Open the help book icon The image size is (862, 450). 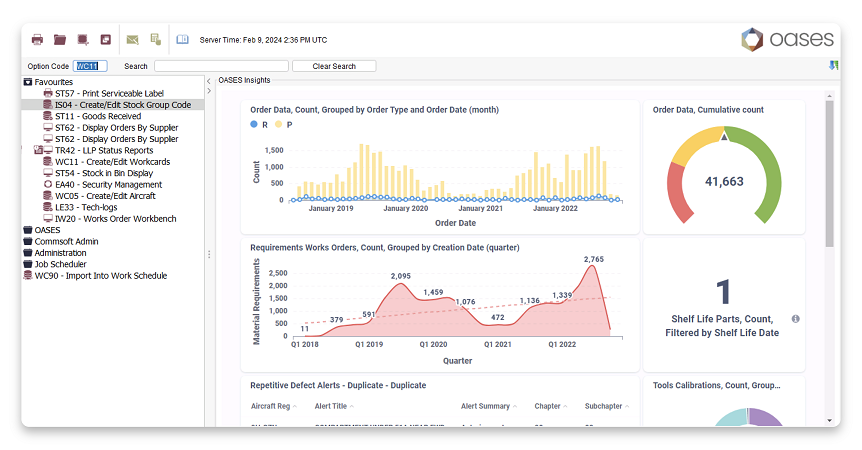[x=183, y=40]
